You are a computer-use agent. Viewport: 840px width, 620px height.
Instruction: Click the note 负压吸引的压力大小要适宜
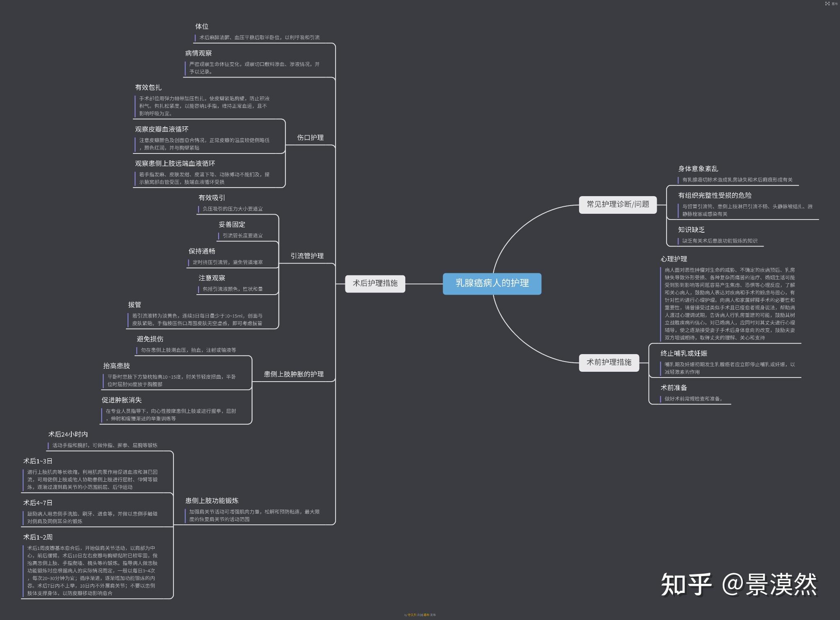click(x=233, y=209)
